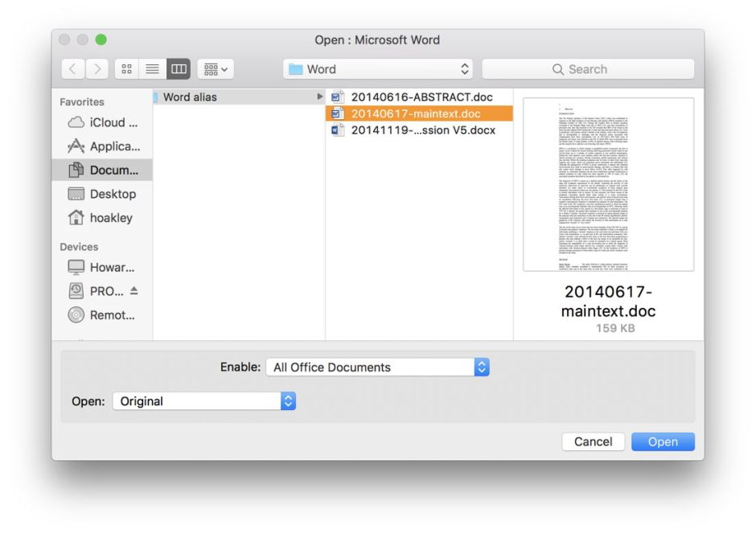The image size is (756, 534).
Task: Click the blue Open button
Action: (663, 442)
